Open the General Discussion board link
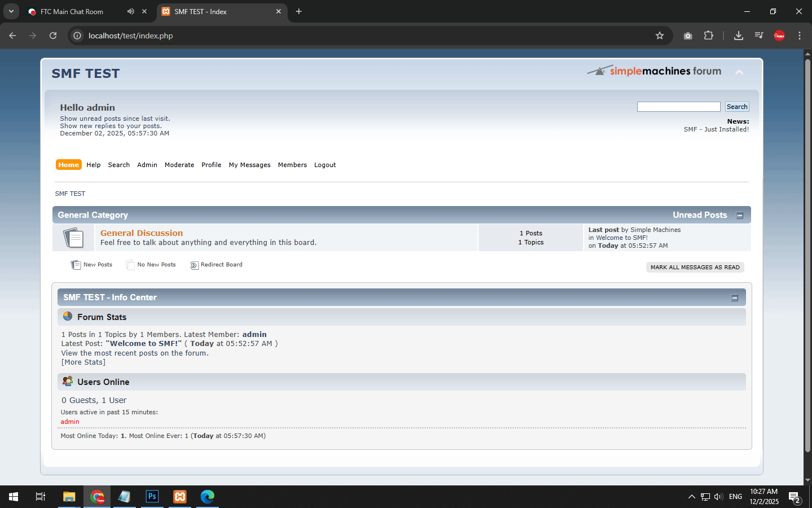Screen dimensions: 812x508 [142, 233]
